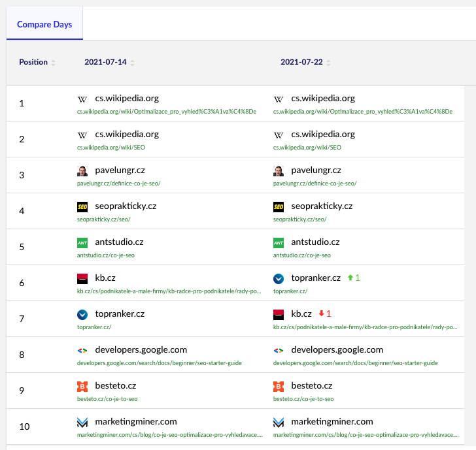476x450 pixels.
Task: Select seoprakticky.cz domain name in 2021-07-14 column
Action: coord(126,206)
